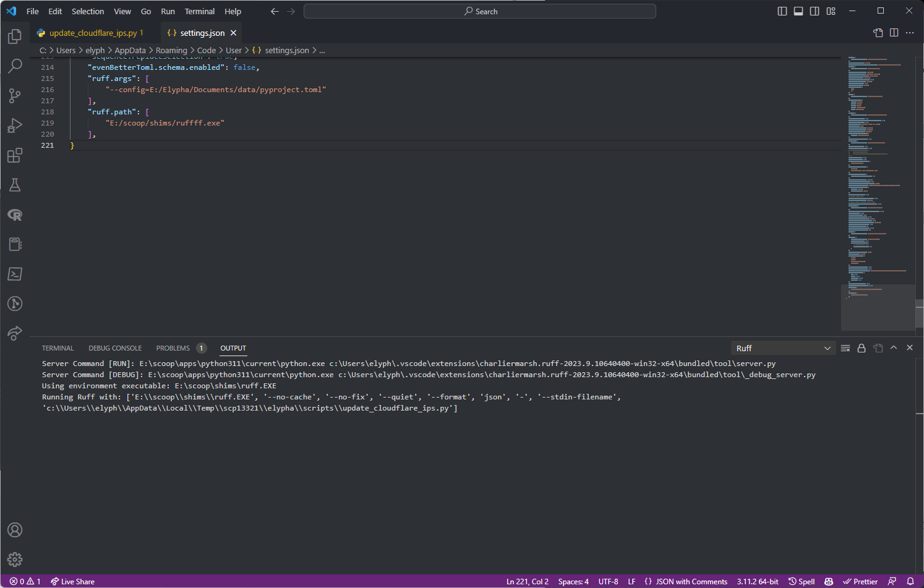Open the Testing flask icon
Viewport: 924px width, 588px height.
click(15, 185)
